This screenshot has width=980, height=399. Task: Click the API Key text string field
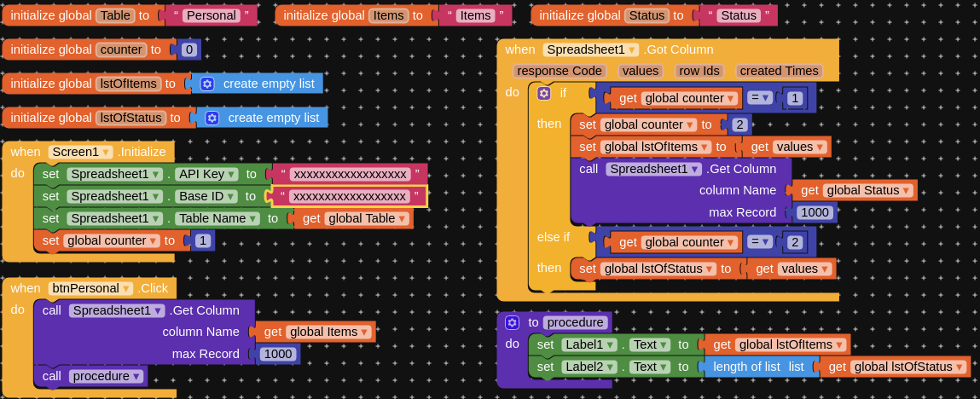350,174
